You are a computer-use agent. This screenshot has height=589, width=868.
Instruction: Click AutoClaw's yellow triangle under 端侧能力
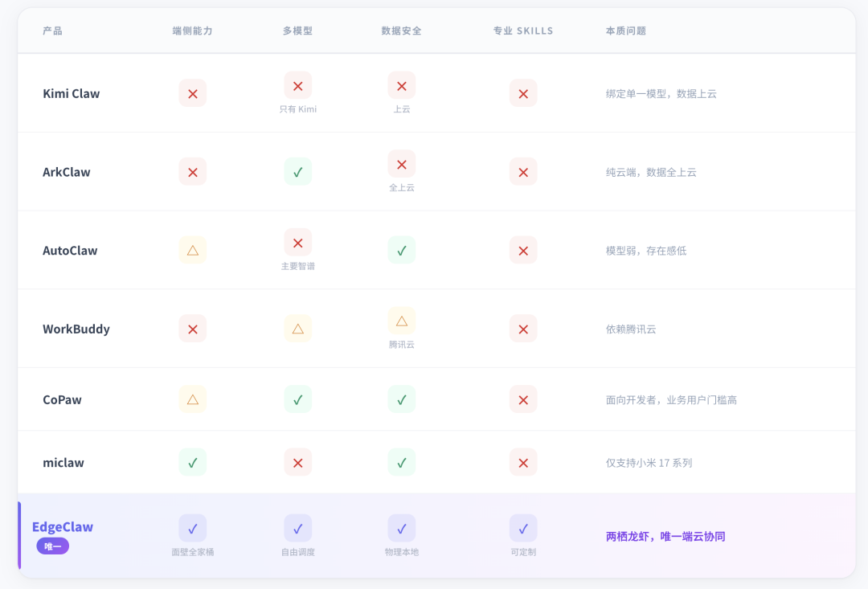[x=193, y=250]
